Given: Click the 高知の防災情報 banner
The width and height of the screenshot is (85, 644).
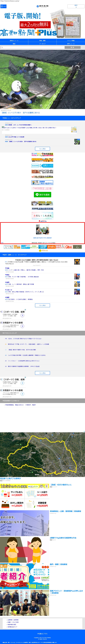Looking at the screenshot, I should pyautogui.click(x=42, y=208).
